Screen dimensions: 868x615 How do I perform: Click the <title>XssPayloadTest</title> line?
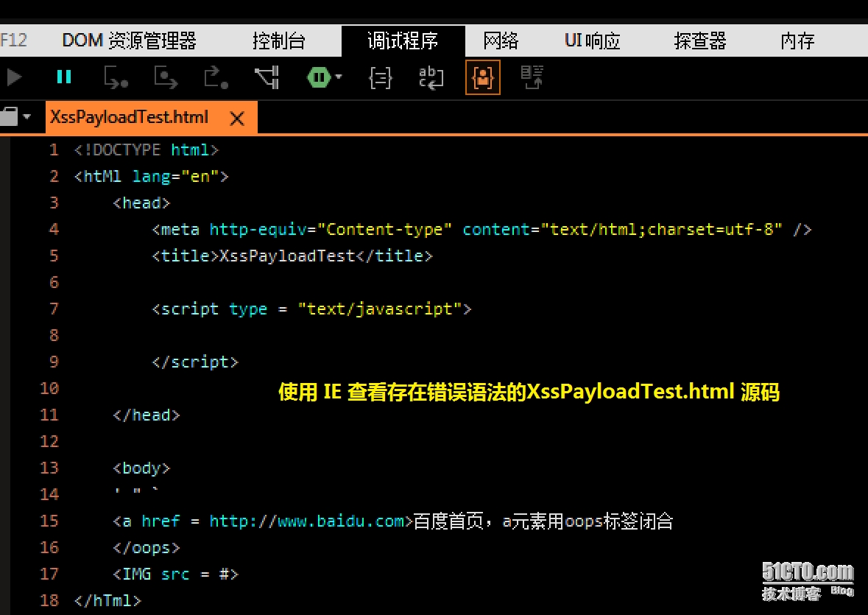(x=292, y=256)
